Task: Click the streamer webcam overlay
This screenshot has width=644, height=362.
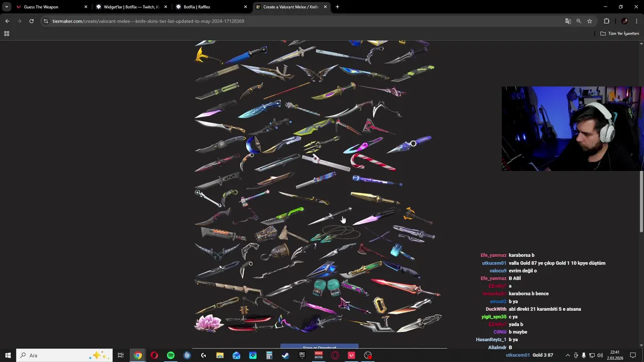Action: (x=573, y=129)
